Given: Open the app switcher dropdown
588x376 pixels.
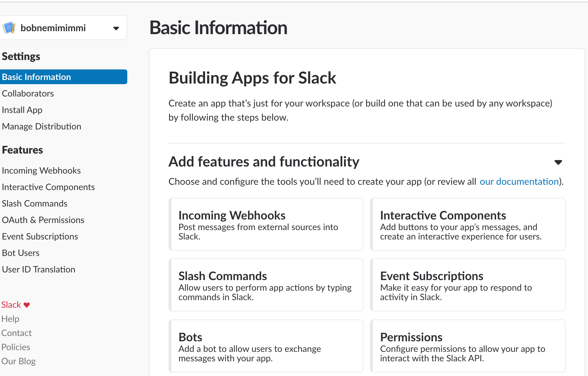Looking at the screenshot, I should [x=116, y=28].
